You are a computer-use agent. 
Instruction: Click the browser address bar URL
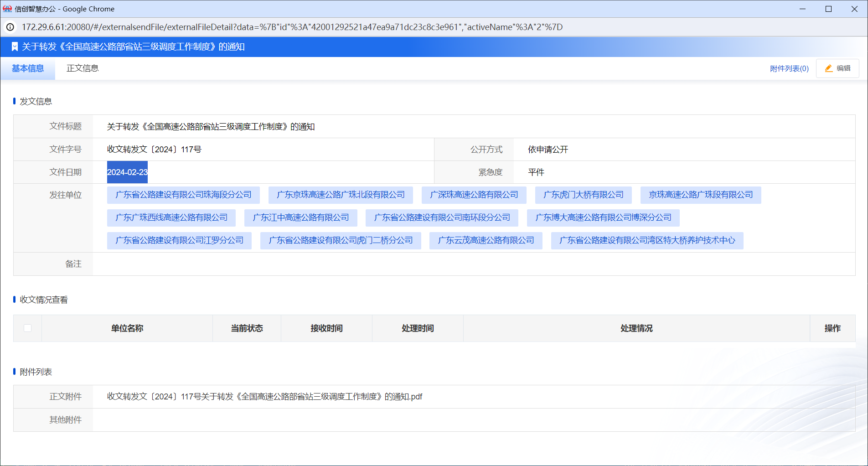click(x=292, y=27)
